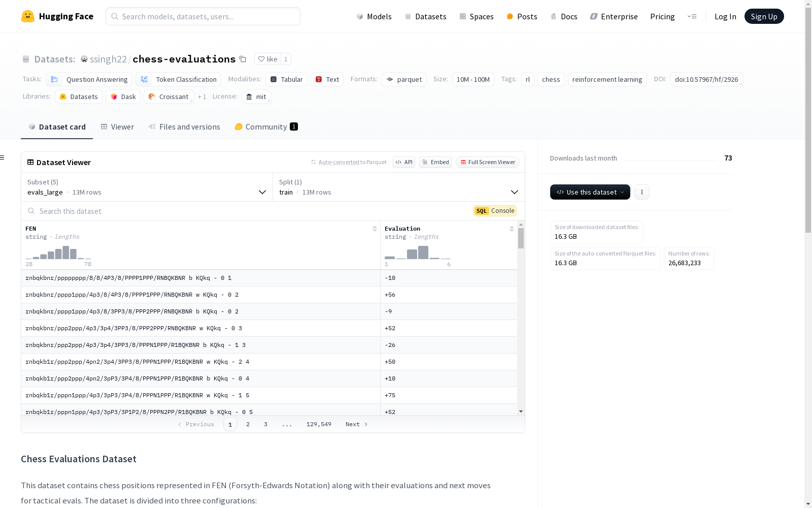812x508 pixels.
Task: Click the Evaluation lengths histogram
Action: click(418, 252)
